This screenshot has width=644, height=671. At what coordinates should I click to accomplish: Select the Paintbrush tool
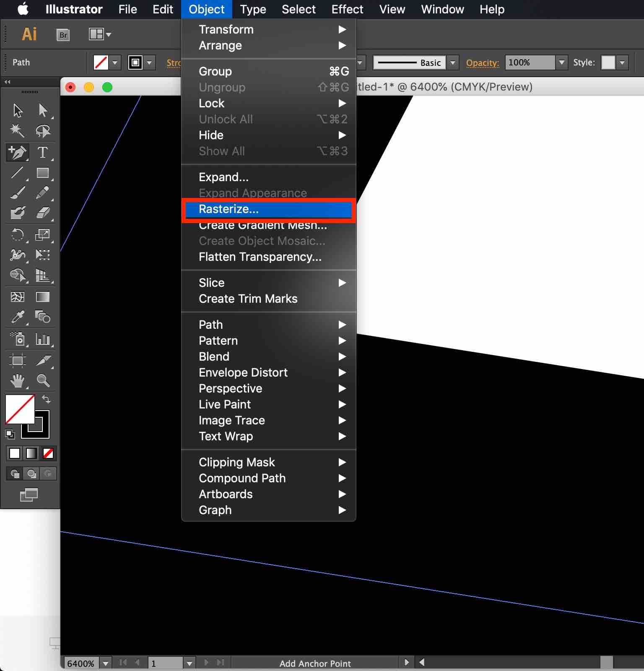click(18, 193)
